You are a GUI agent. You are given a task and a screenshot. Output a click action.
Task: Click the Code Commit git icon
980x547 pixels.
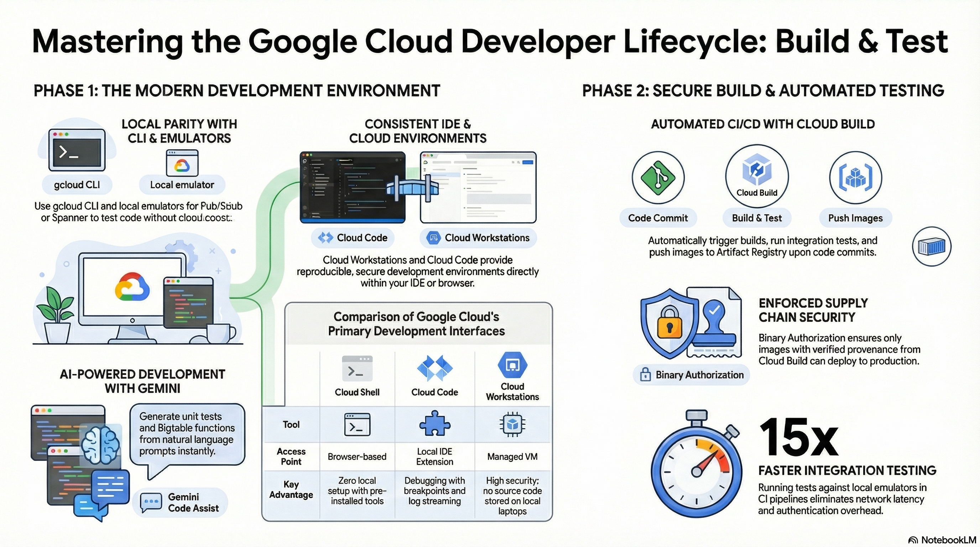(658, 177)
